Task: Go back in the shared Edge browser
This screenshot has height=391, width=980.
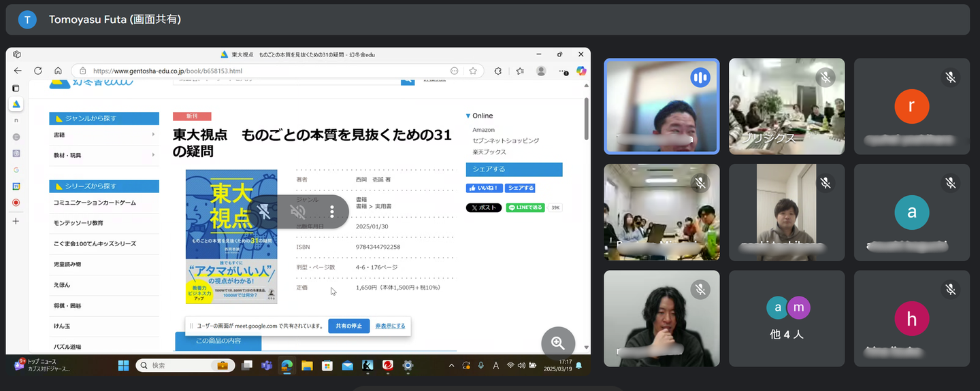Action: 18,71
